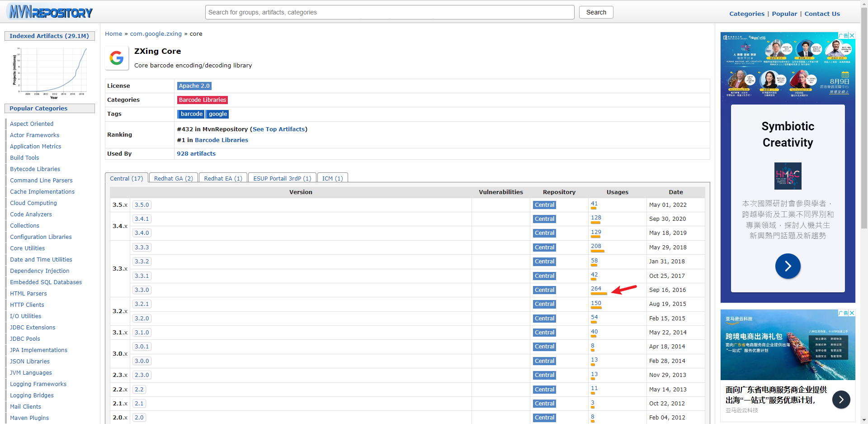
Task: Open Maven Plugins category
Action: [x=29, y=418]
